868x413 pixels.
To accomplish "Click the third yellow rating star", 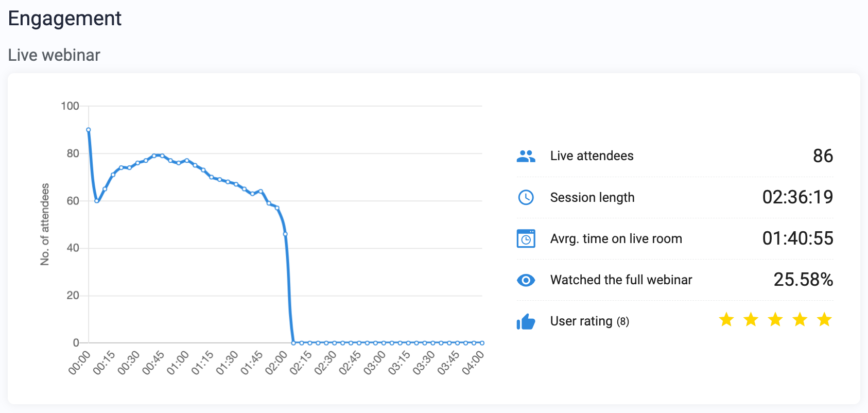I will 775,320.
